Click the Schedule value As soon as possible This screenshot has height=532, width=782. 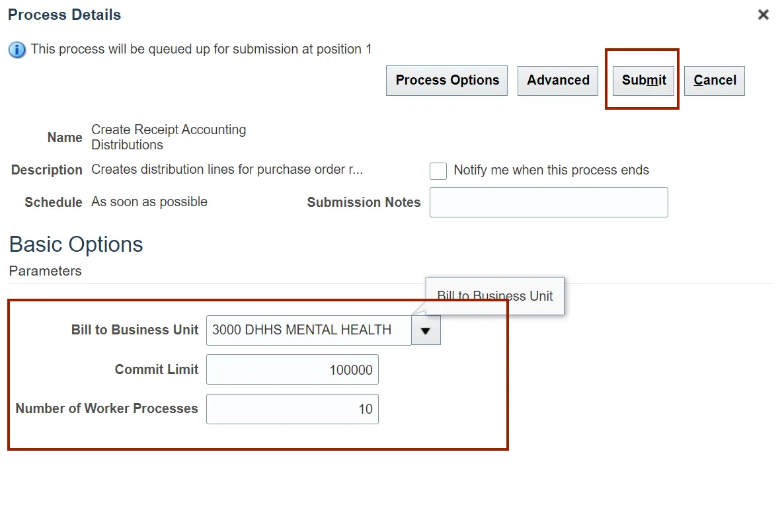[149, 202]
